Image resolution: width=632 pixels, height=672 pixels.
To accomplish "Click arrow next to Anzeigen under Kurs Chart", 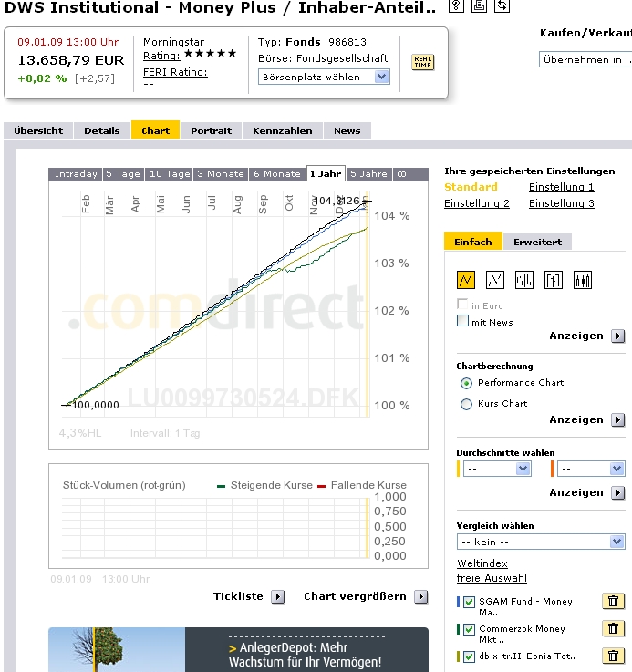I will pos(617,419).
